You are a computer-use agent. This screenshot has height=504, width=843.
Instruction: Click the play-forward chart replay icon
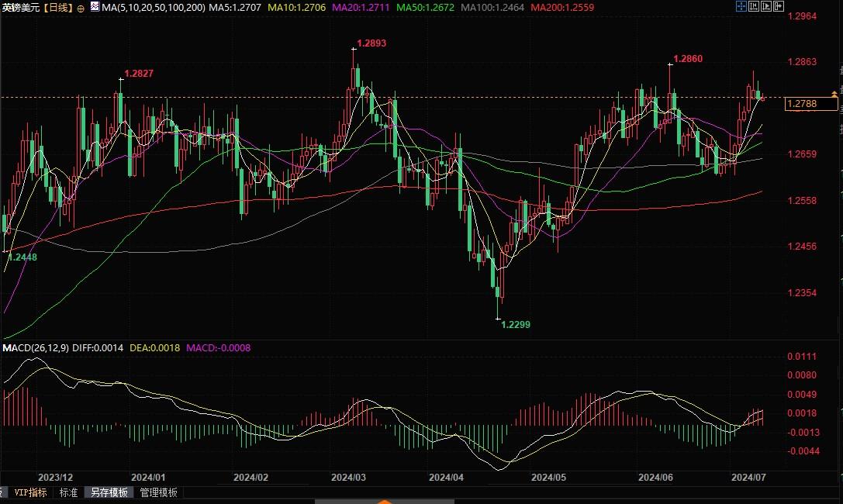[766, 6]
